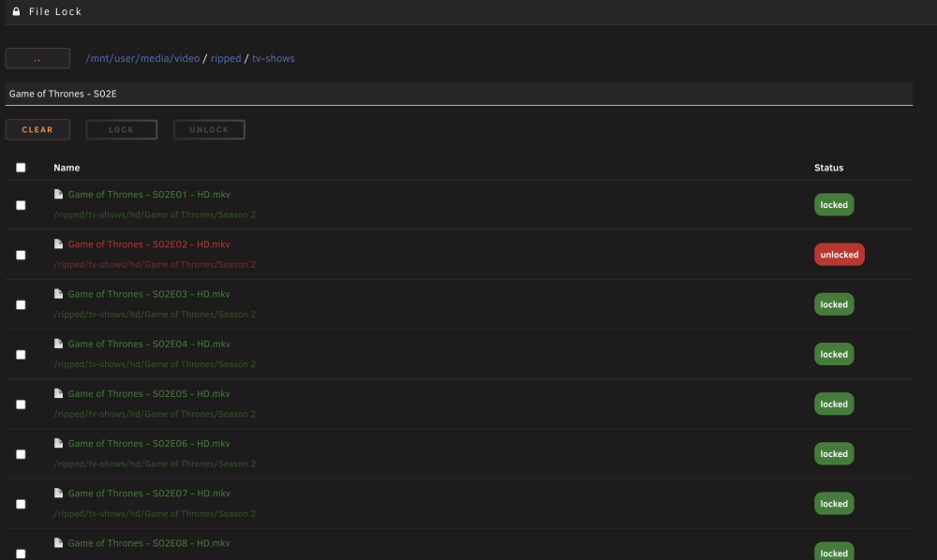The width and height of the screenshot is (937, 560).
Task: Click the File Lock padlock icon
Action: [x=16, y=11]
